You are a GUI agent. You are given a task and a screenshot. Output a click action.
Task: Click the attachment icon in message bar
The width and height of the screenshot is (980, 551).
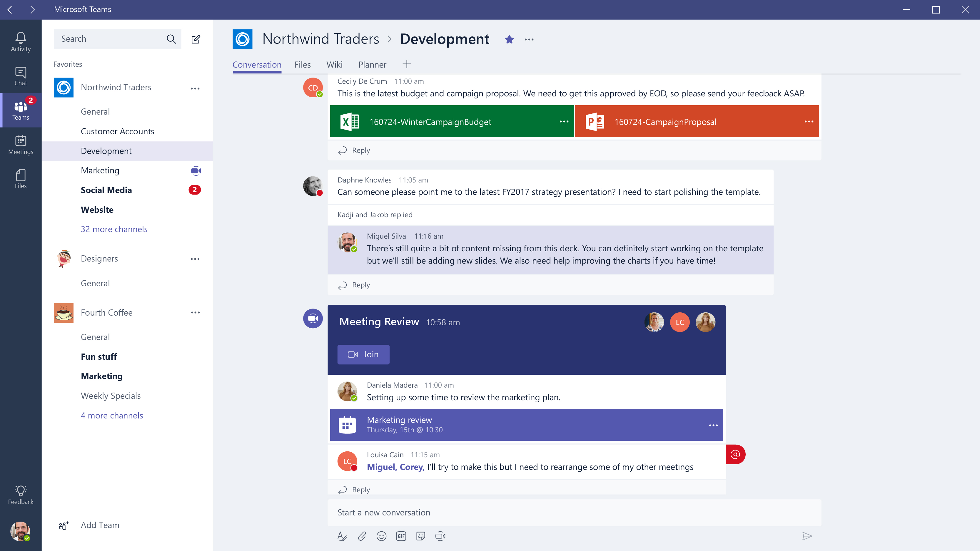(x=362, y=536)
